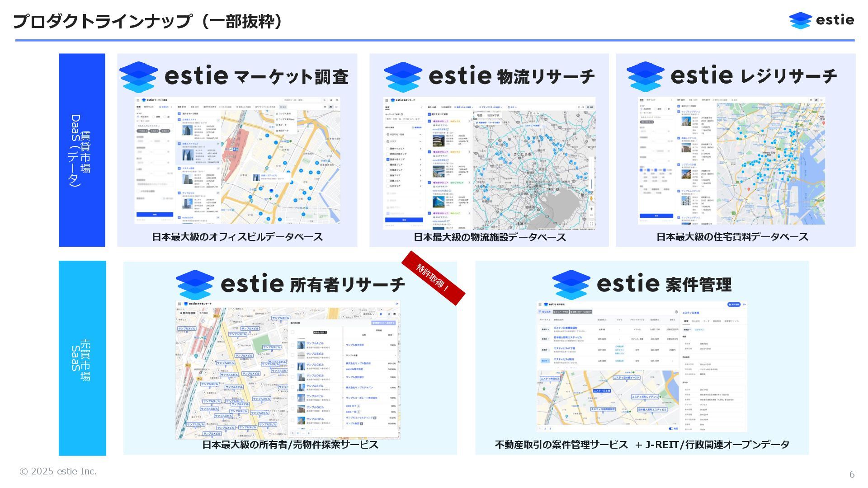
Task: Select the データ tab in 案件管理 detail
Action: pyautogui.click(x=707, y=321)
